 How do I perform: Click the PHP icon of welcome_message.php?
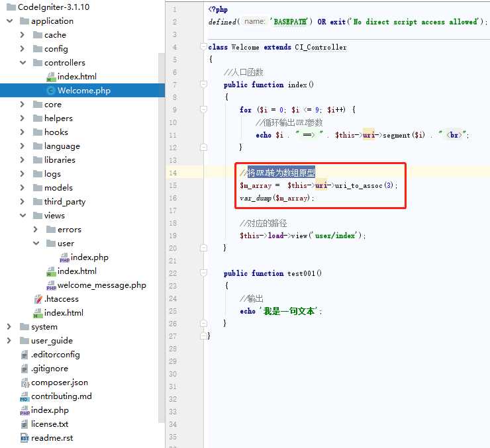(x=51, y=285)
